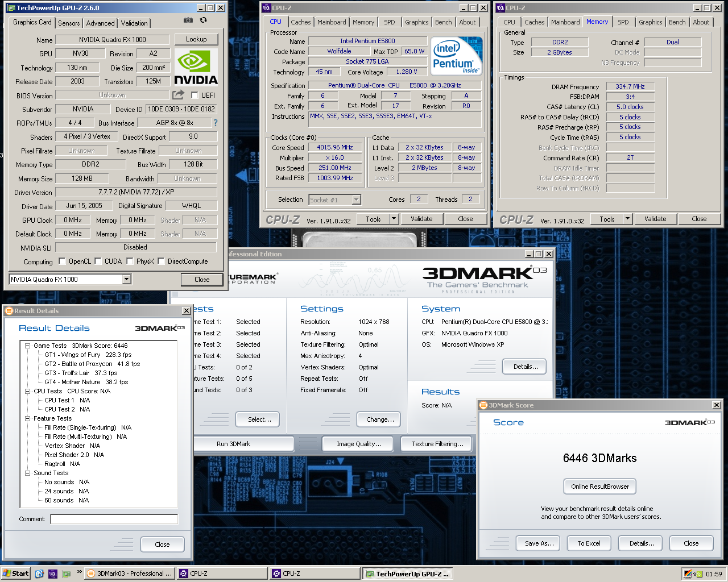Image resolution: width=728 pixels, height=582 pixels.
Task: Click the 334.7 MHz DRAM Frequency value
Action: coord(630,86)
